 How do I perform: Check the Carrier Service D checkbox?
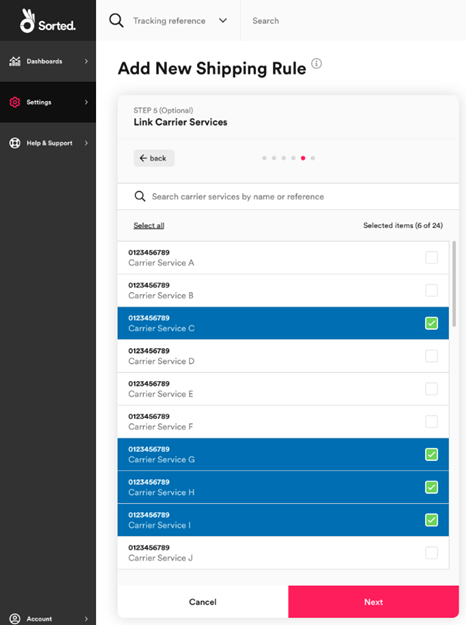[x=431, y=356]
